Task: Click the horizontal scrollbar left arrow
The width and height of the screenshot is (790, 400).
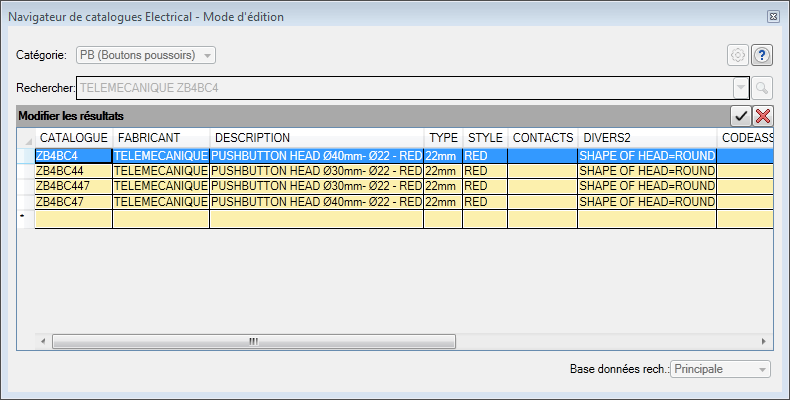Action: click(x=43, y=342)
